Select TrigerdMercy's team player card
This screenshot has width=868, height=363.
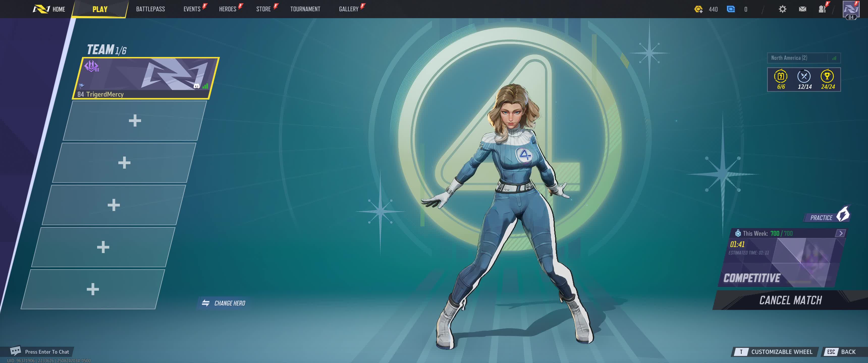point(146,78)
